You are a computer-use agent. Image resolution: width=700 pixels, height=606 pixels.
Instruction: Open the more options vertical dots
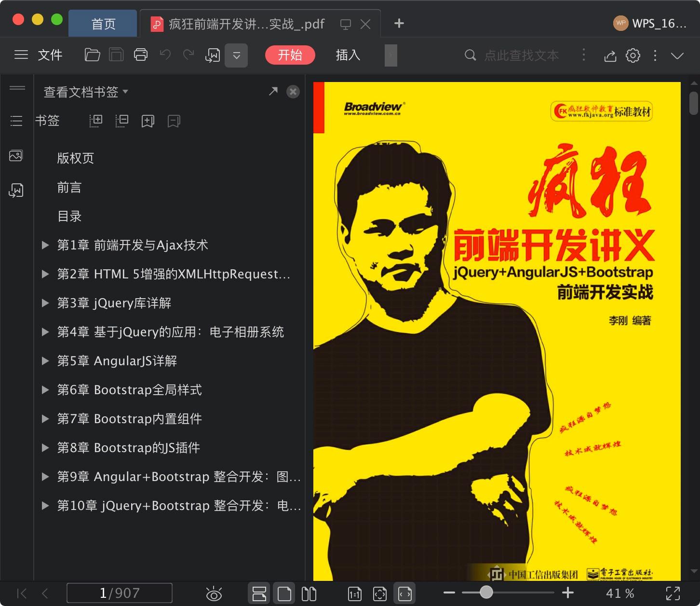click(x=655, y=55)
